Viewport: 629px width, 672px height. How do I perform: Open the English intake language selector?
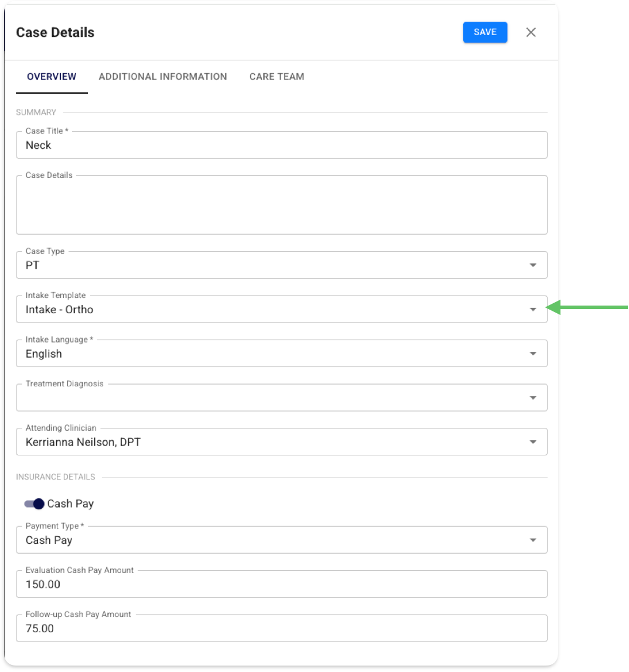pos(269,354)
